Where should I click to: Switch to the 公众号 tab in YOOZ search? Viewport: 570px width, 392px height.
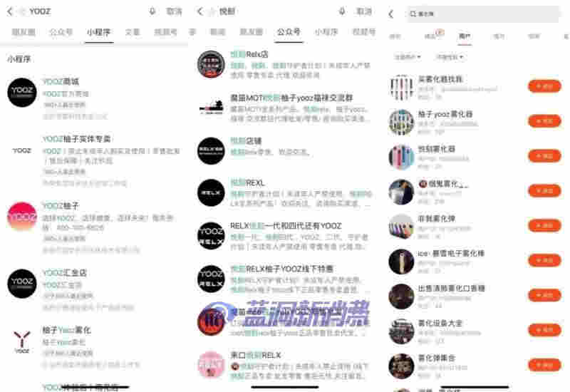pyautogui.click(x=61, y=32)
